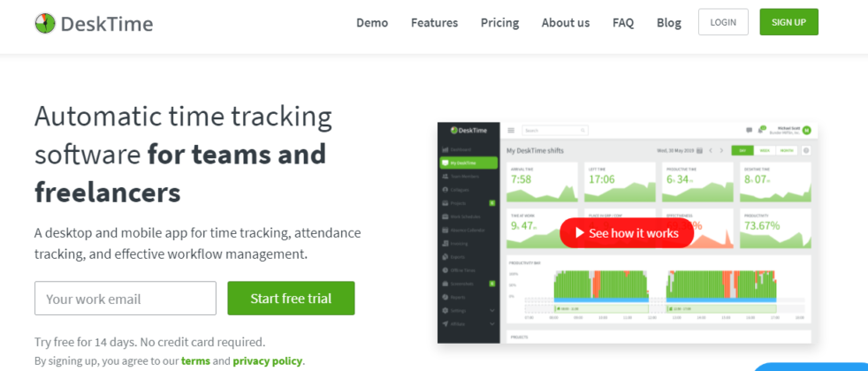The width and height of the screenshot is (868, 371).
Task: Click the search magnifier in preview header
Action: point(582,131)
